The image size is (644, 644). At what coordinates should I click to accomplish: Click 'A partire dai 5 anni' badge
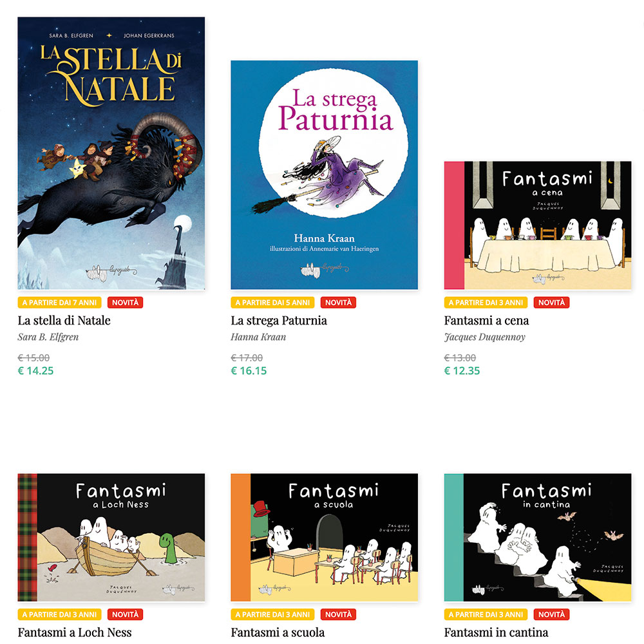click(272, 303)
